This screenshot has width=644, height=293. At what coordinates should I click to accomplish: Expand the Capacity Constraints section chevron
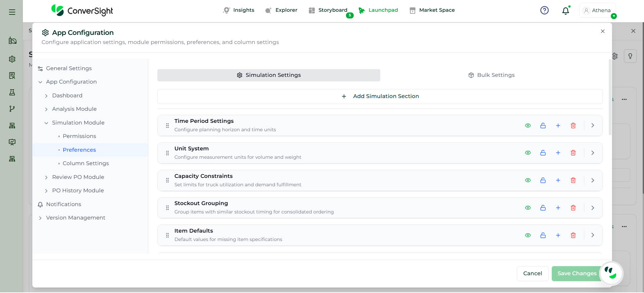593,181
